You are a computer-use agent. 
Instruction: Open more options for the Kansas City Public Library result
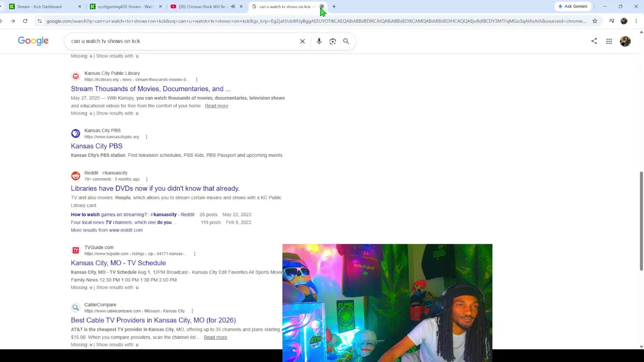coord(197,79)
